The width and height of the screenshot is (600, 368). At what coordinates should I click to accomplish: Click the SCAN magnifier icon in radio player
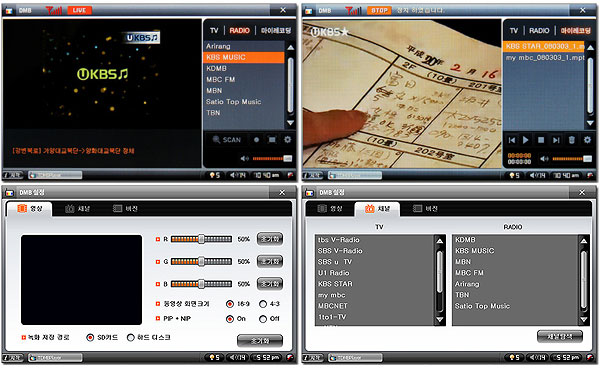(x=217, y=140)
